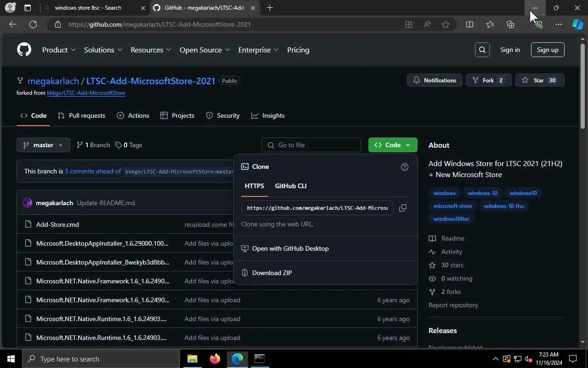Expand the Product menu
Screen dimensions: 588x368
59,50
